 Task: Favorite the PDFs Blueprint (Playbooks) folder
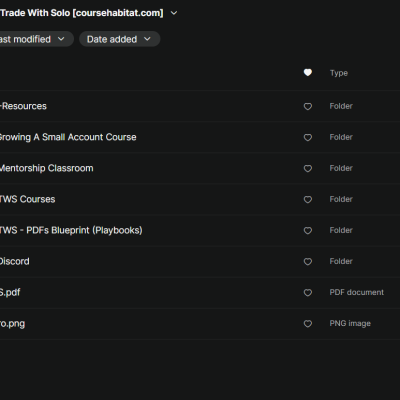308,230
